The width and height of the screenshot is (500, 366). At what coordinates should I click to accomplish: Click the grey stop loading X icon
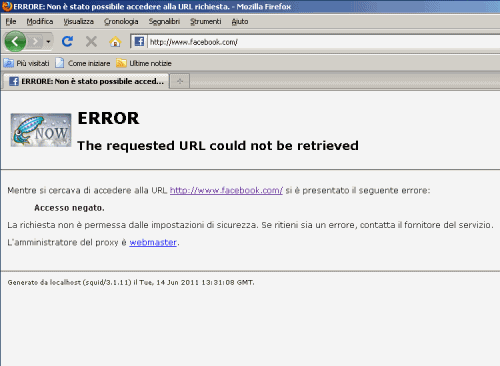click(91, 42)
